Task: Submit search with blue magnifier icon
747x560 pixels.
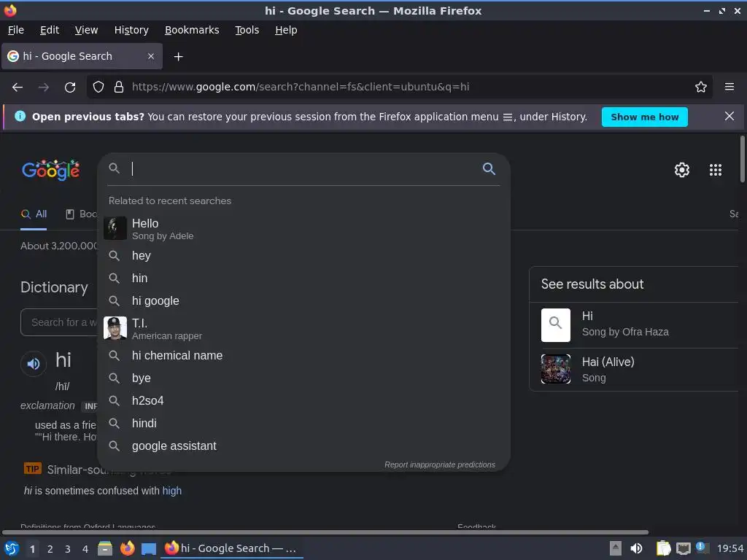Action: (x=489, y=168)
